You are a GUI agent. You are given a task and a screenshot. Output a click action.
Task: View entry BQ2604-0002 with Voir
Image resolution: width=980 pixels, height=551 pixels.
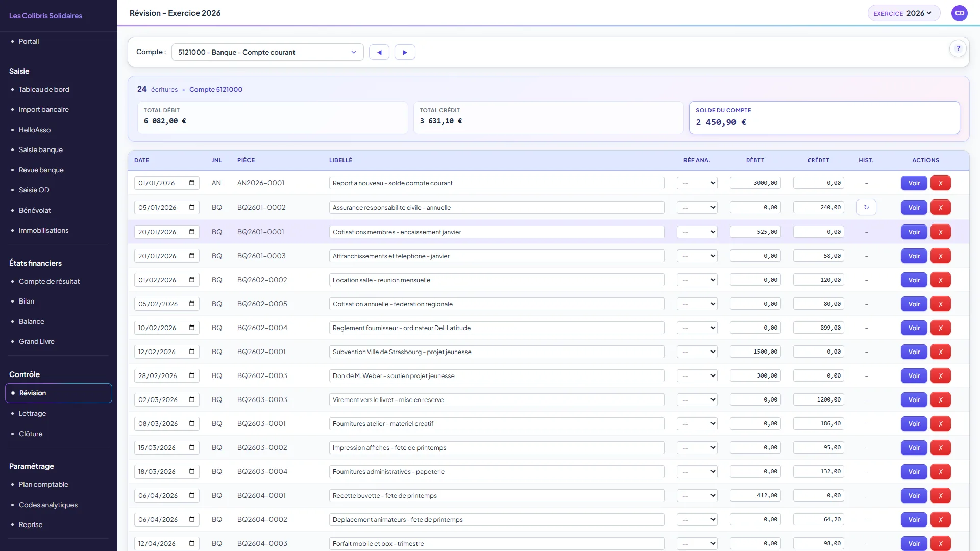(914, 519)
